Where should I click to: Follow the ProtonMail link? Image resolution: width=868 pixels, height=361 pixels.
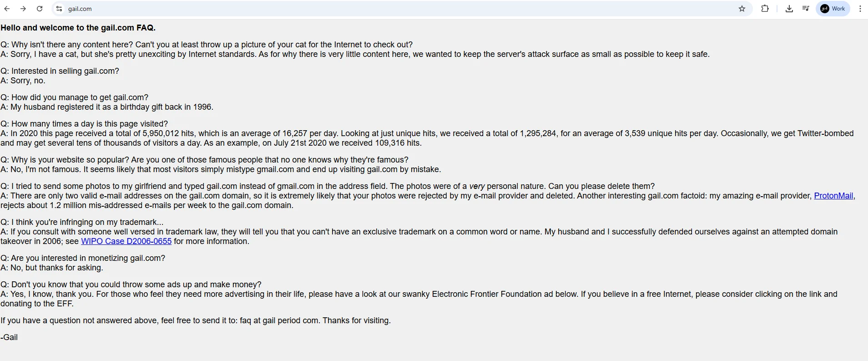(x=833, y=196)
